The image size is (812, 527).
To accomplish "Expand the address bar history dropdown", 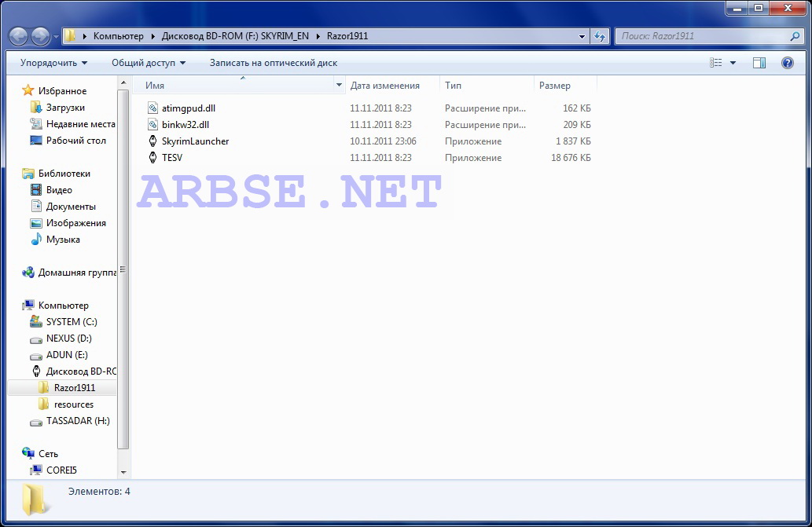I will click(582, 36).
